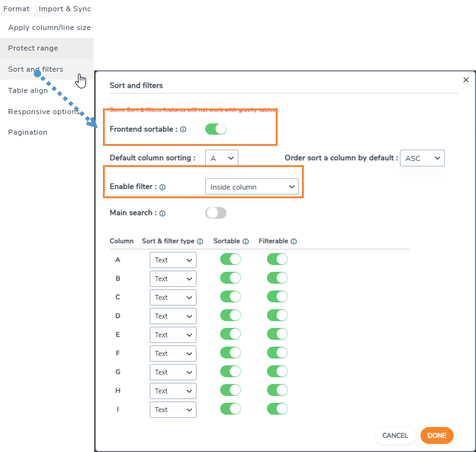Click the CANCEL button
Image resolution: width=476 pixels, height=452 pixels.
(395, 436)
